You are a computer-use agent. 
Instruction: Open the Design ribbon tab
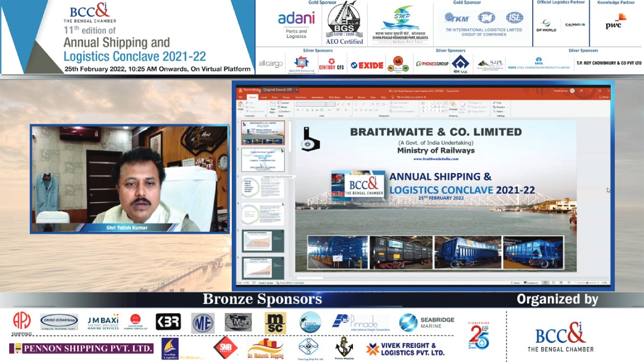click(286, 97)
